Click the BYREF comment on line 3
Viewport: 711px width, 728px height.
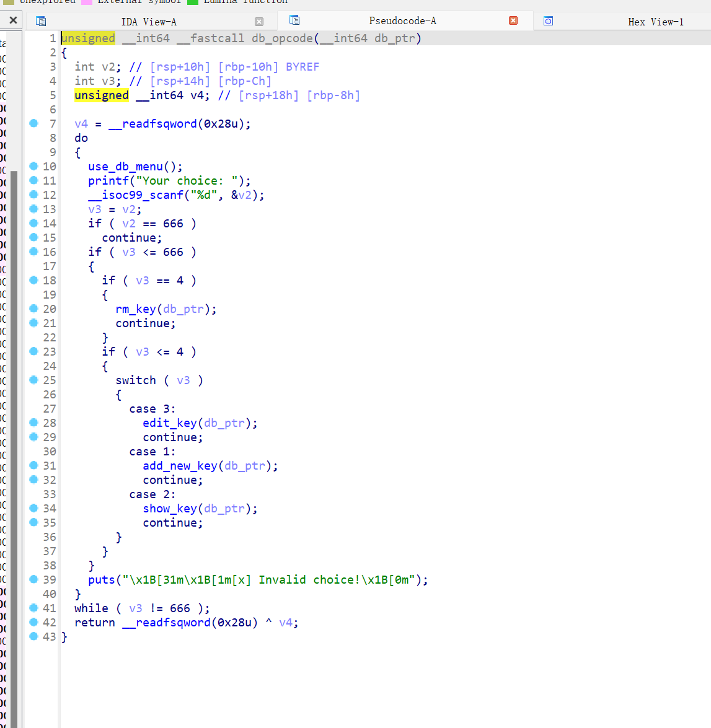(303, 68)
